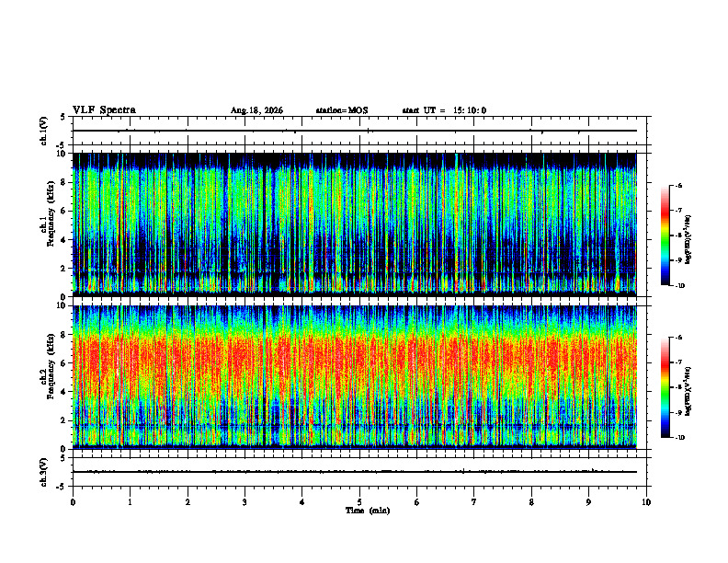
Task: Click "-8" on the ch.2 color bar scale
Action: click(x=678, y=387)
